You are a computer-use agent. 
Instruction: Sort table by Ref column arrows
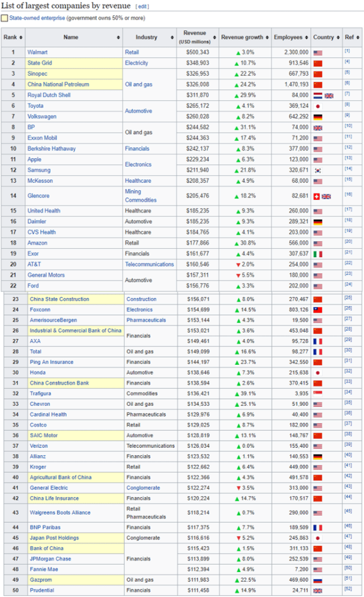pos(358,38)
